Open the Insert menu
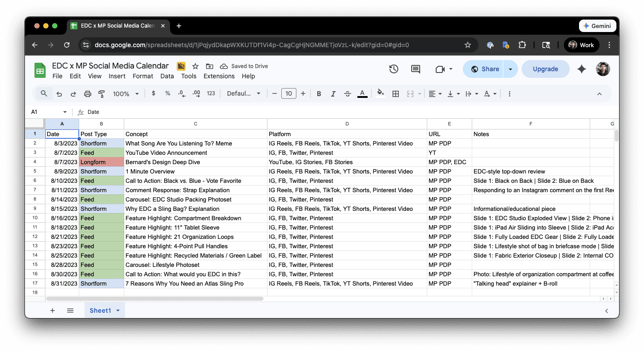The width and height of the screenshot is (644, 351). point(117,76)
